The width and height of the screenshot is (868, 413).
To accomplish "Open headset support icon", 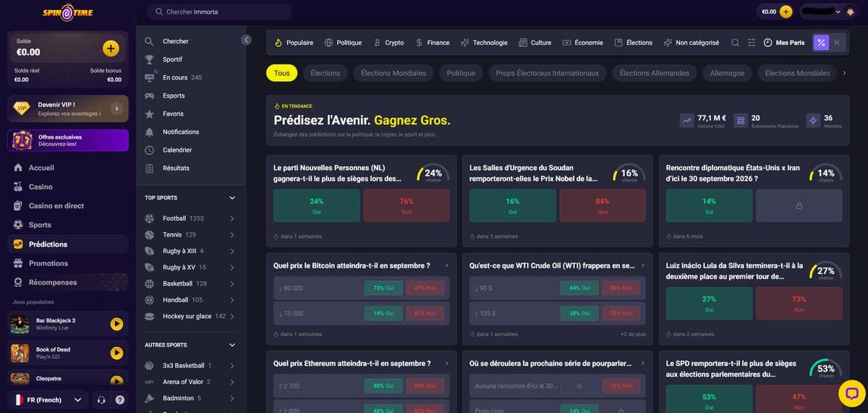I will tap(101, 399).
